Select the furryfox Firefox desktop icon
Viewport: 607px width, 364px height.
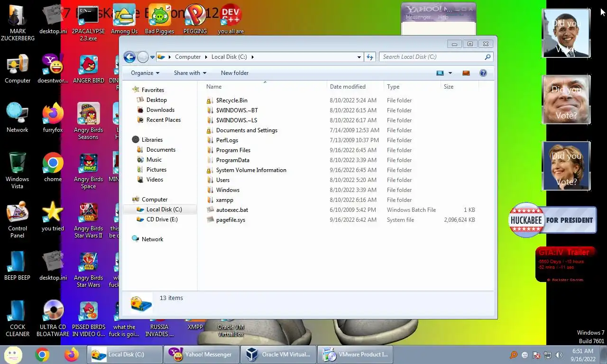point(53,118)
